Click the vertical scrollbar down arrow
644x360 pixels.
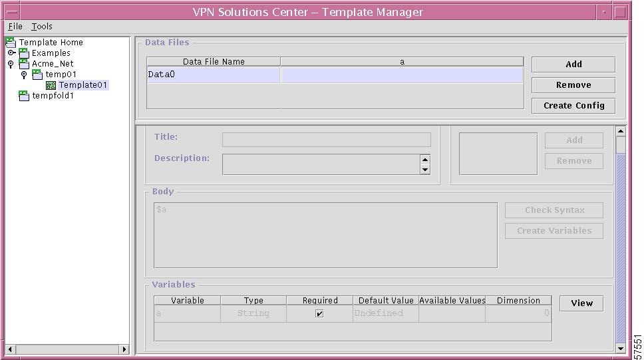tap(621, 348)
